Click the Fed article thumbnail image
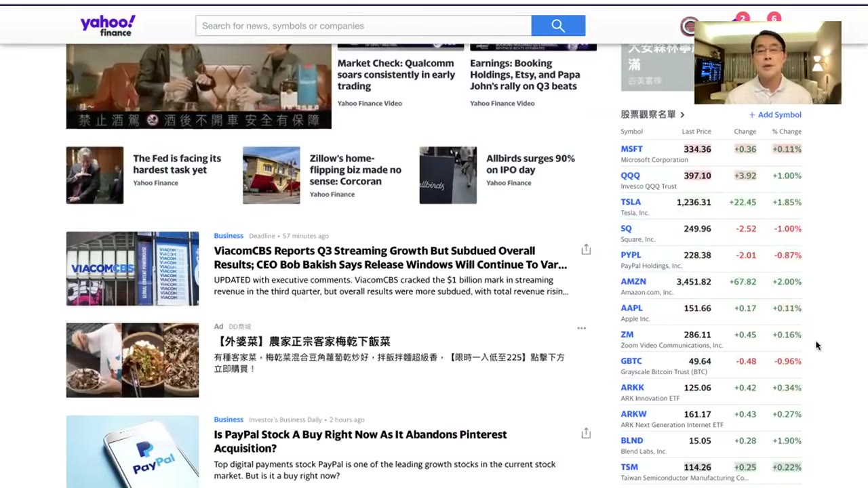Viewport: 868px width, 488px height. (x=95, y=175)
